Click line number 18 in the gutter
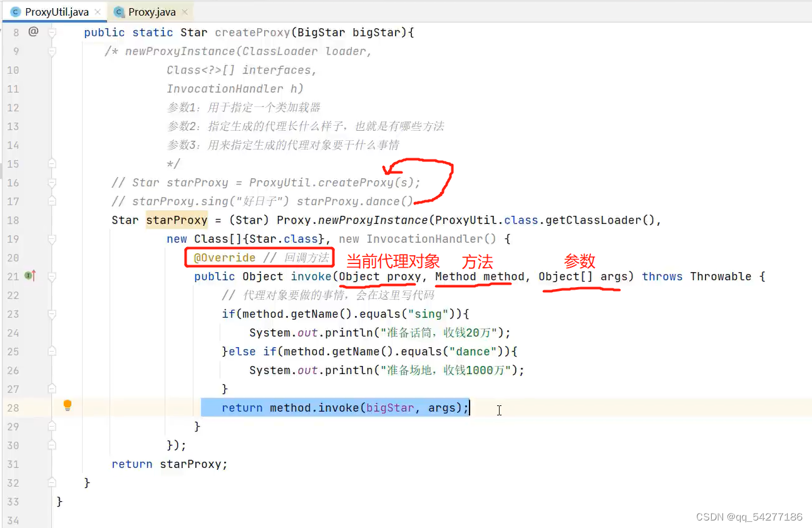 [13, 220]
